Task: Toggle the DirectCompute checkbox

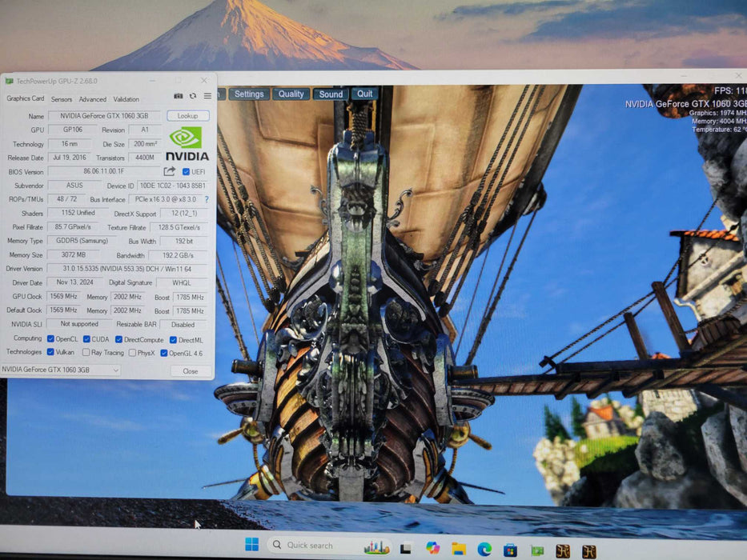Action: click(118, 339)
